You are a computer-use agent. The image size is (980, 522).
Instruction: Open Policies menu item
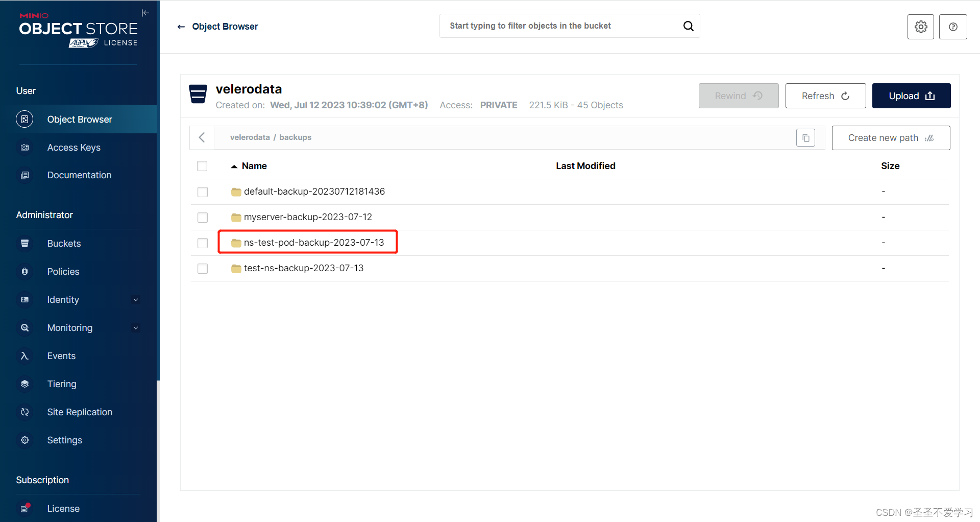click(x=63, y=272)
